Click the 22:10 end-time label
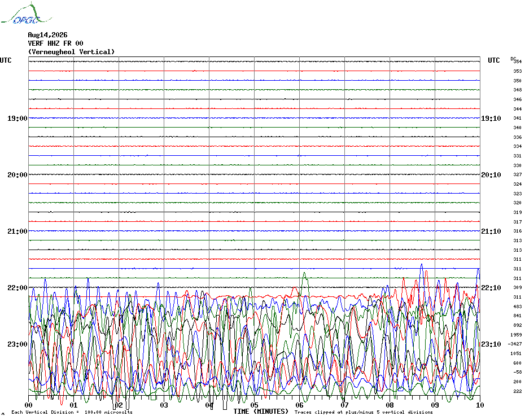This screenshot has height=420, width=525. point(491,288)
